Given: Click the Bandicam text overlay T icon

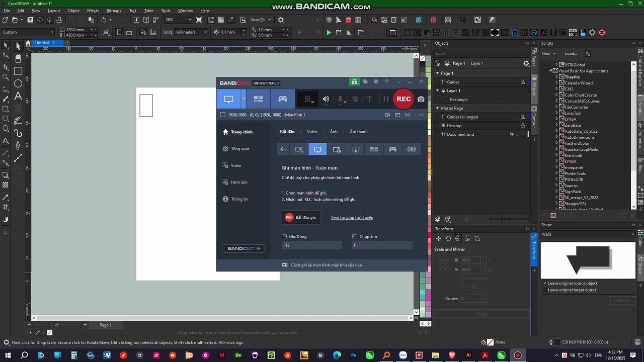Looking at the screenshot, I should tap(369, 99).
